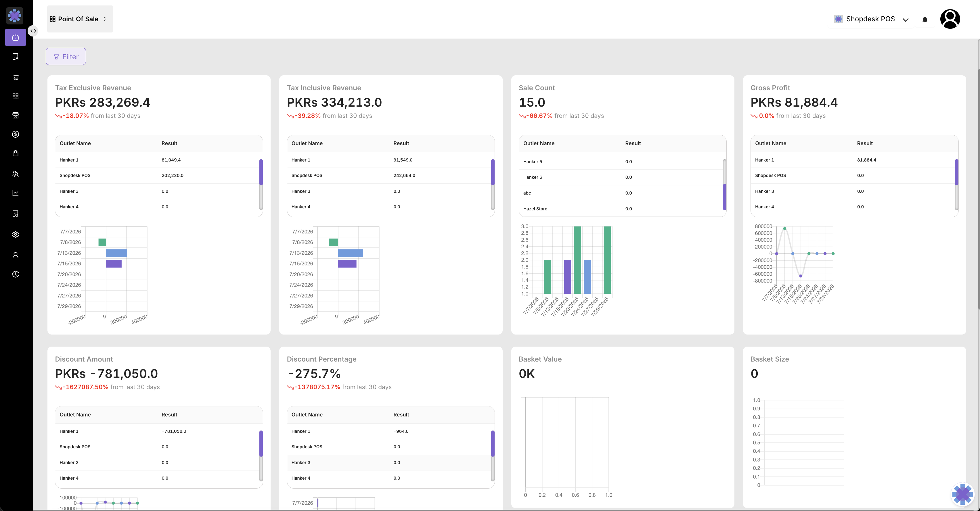980x511 pixels.
Task: Click the "Basket Size" card title
Action: [770, 359]
